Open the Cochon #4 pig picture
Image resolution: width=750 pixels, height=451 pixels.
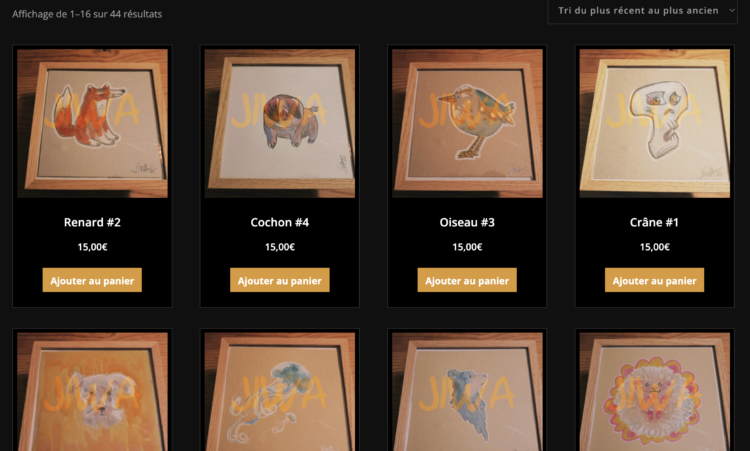tap(280, 123)
